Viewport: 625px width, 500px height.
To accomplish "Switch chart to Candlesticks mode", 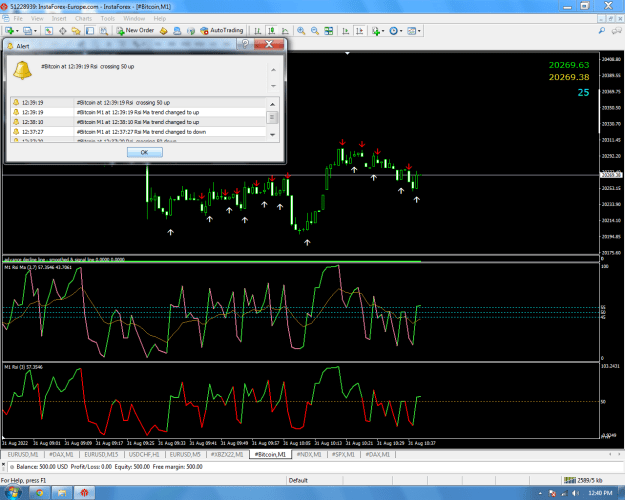I will tap(271, 31).
